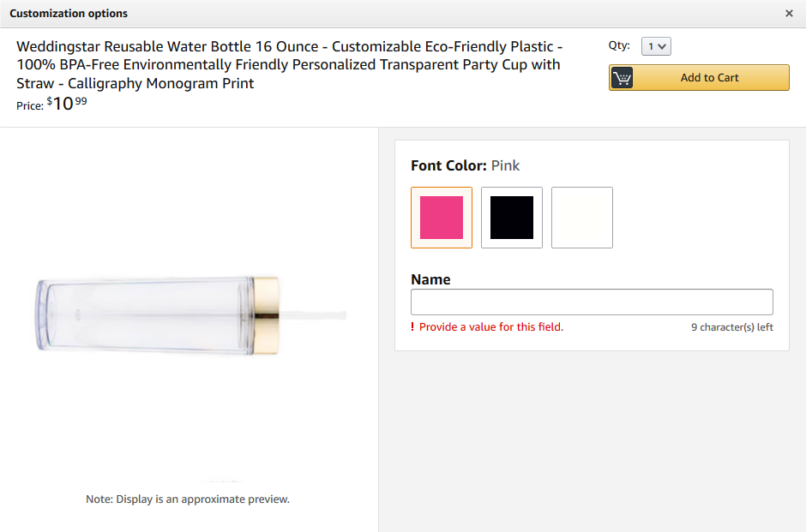This screenshot has height=532, width=806.
Task: Click the approximate preview note text
Action: pyautogui.click(x=188, y=499)
